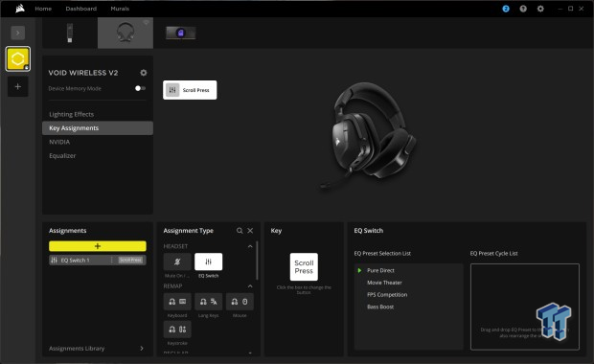The image size is (594, 364).
Task: Expand the left sidebar arrow
Action: tap(18, 33)
